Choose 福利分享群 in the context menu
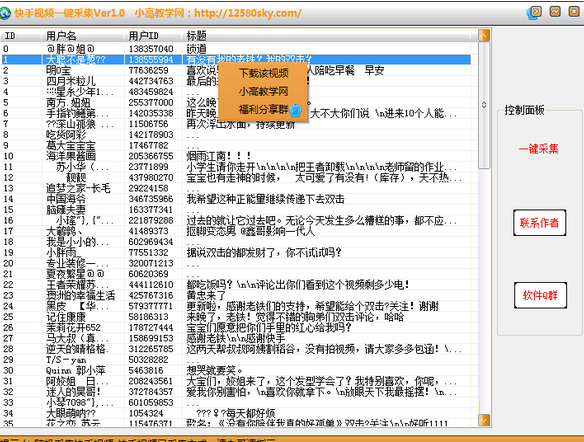Screen dimensions: 584x442 tap(263, 109)
